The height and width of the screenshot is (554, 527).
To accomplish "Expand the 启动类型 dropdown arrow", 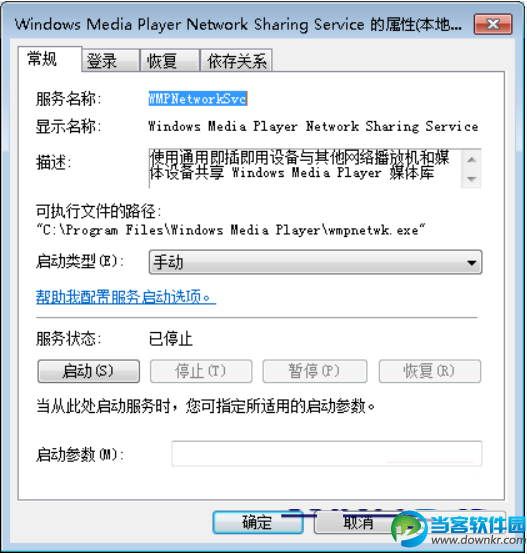I will pos(471,263).
